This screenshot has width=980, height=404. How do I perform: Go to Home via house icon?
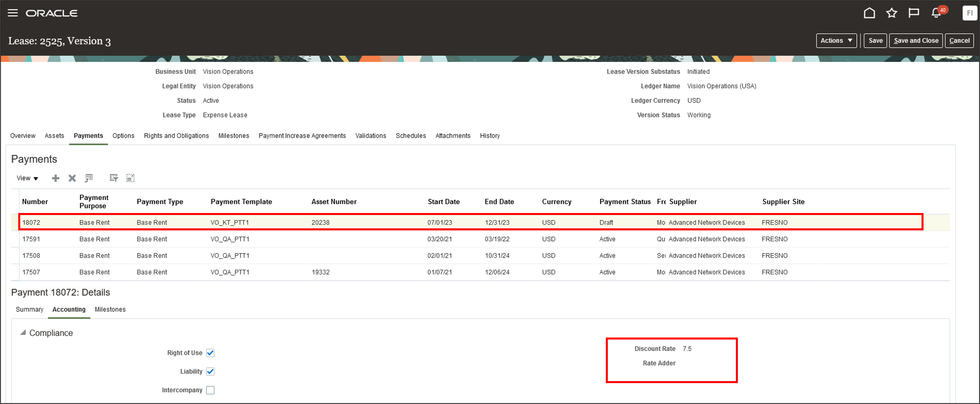[869, 13]
